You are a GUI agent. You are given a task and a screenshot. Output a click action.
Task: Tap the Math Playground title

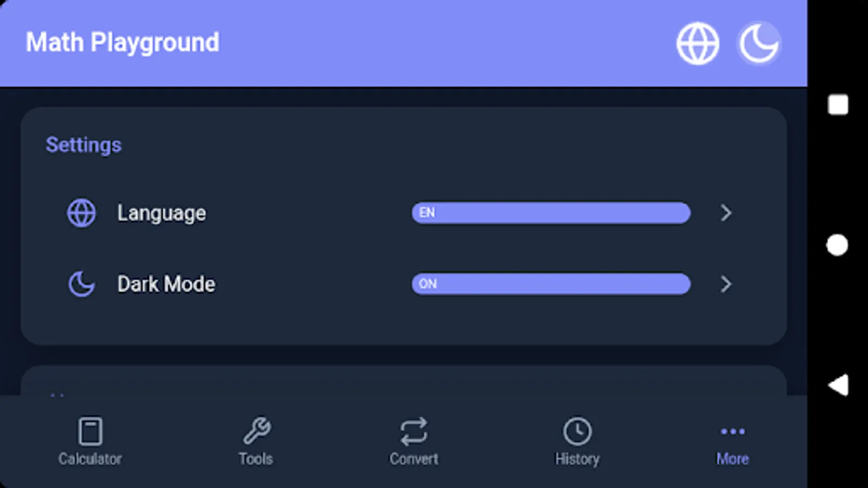(123, 42)
